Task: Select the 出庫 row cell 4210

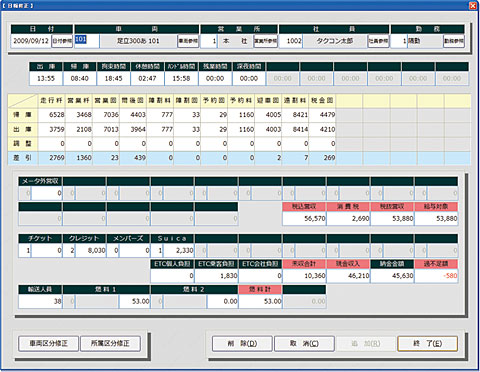Action: [x=322, y=129]
